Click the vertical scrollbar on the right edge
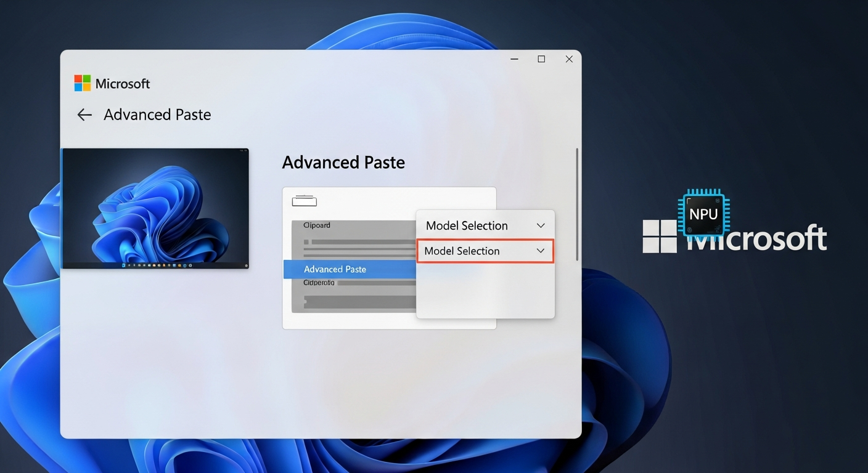Screen dimensions: 868x473 coord(577,203)
